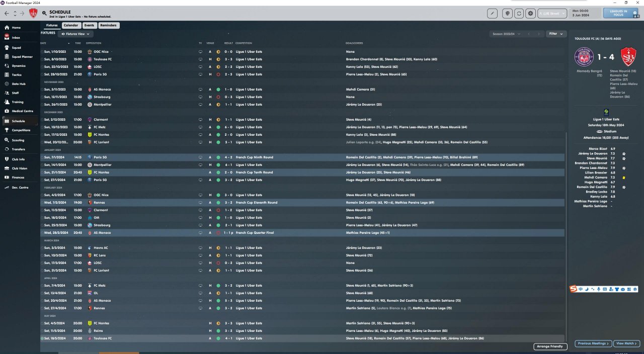Select the AS Monaco French Cup Quarter Final row

pos(302,233)
